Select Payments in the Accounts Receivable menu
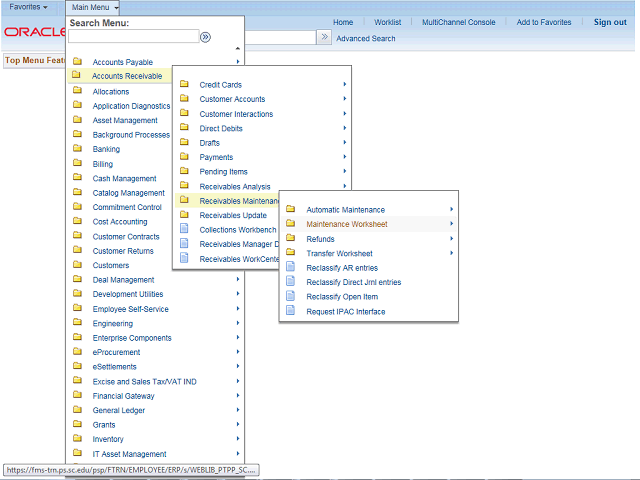Viewport: 640px width, 480px height. (x=216, y=157)
